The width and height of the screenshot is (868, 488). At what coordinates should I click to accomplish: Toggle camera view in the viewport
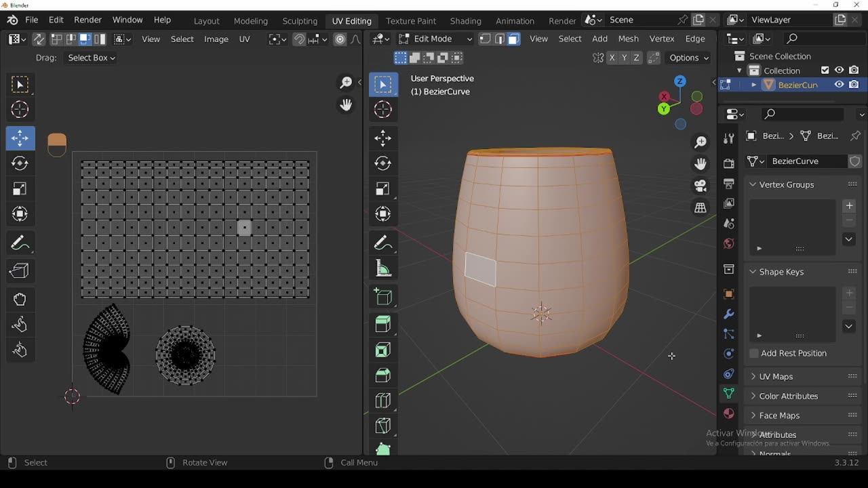(x=701, y=186)
